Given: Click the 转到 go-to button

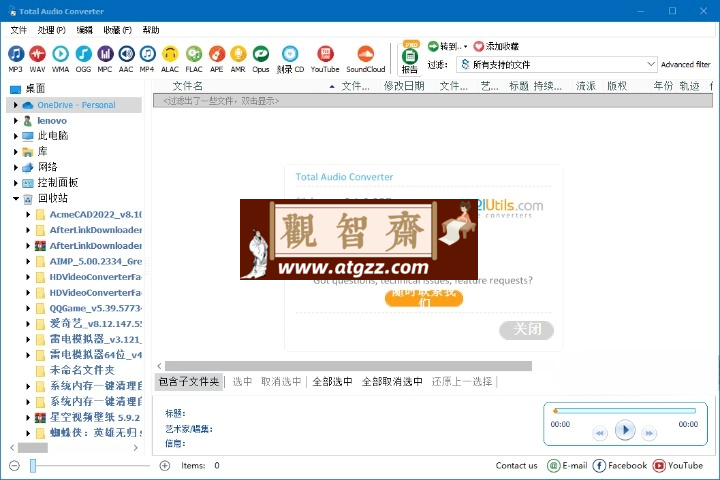Looking at the screenshot, I should tap(447, 46).
